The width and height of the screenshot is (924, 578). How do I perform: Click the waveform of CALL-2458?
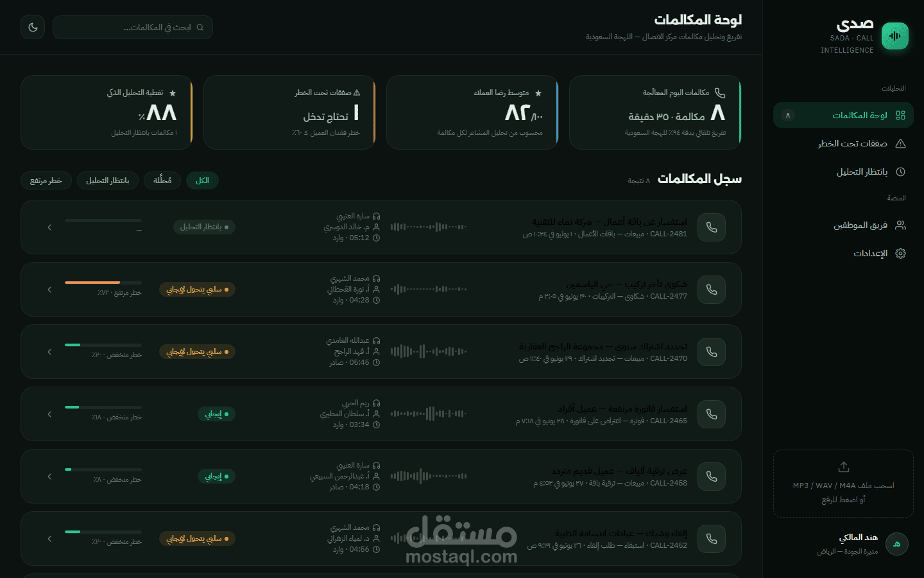(429, 476)
